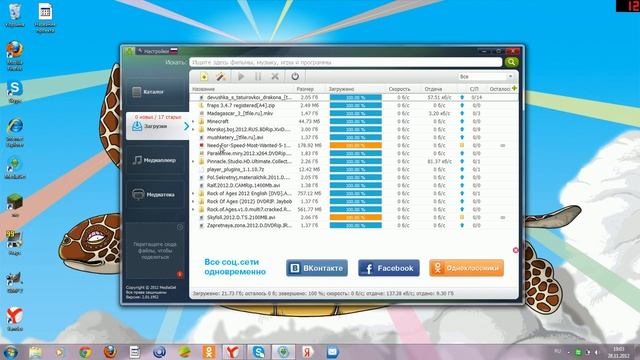Click the red badge in share drop area

180,274
